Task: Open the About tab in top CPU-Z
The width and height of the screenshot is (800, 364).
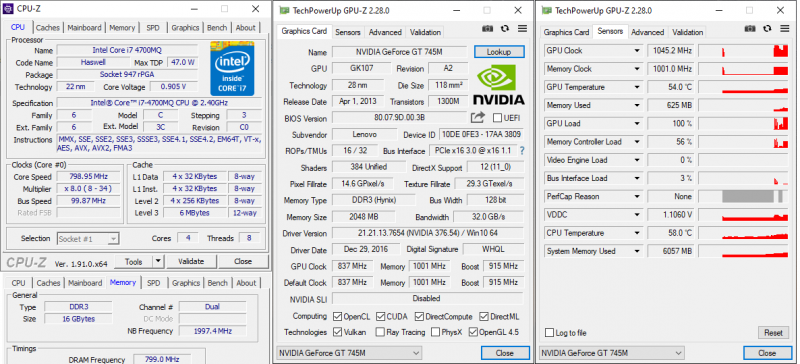Action: (245, 28)
